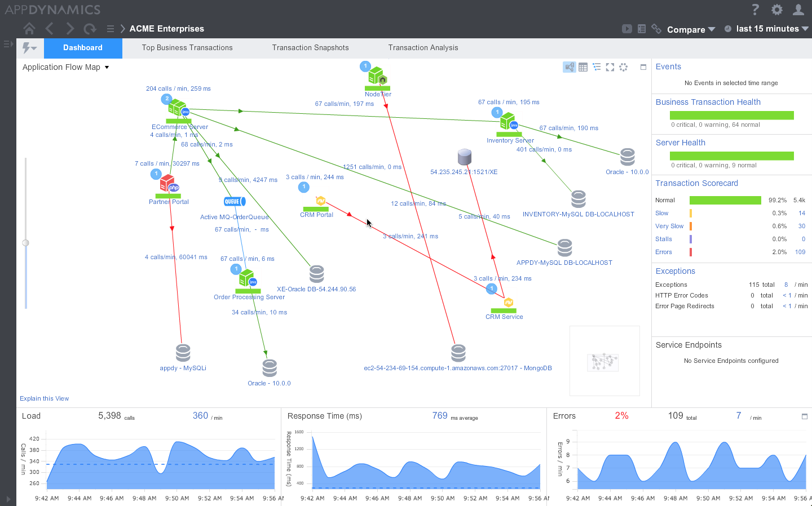
Task: Switch to the Transaction Snapshots tab
Action: [x=310, y=48]
